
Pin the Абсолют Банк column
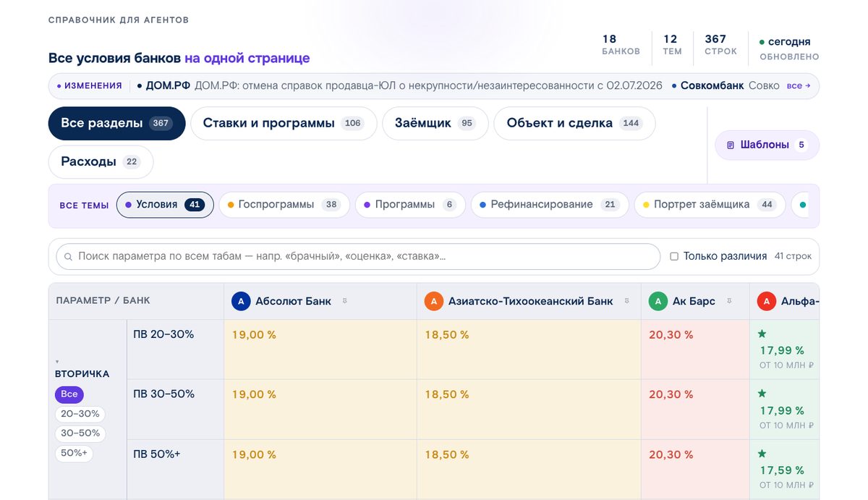point(345,301)
